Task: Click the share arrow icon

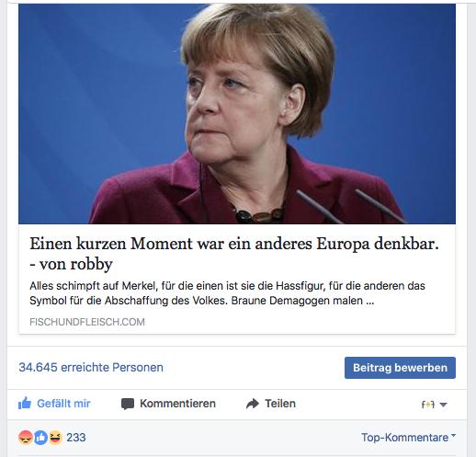Action: [x=253, y=404]
